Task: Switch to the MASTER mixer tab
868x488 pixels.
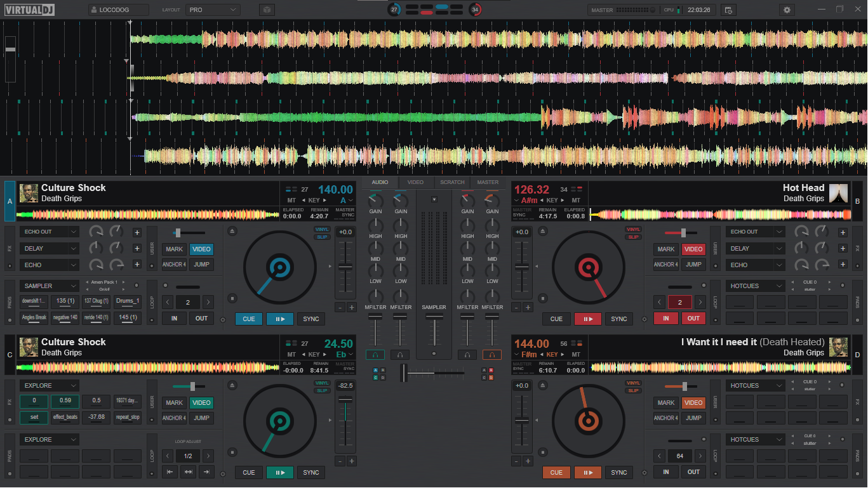Action: (488, 183)
